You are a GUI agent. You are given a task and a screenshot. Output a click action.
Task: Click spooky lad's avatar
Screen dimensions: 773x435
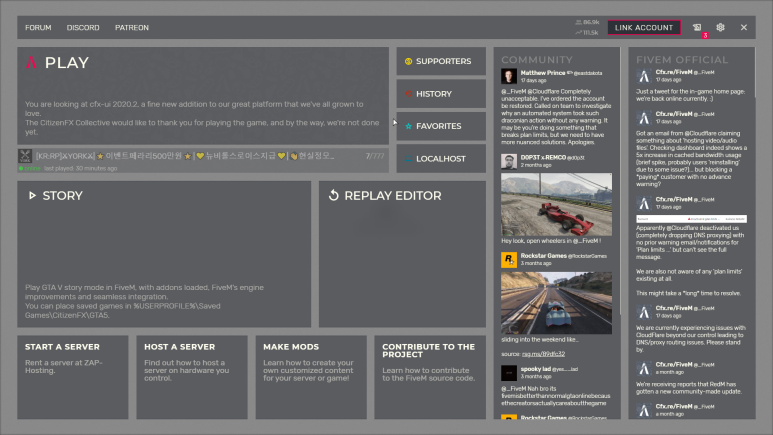[509, 373]
